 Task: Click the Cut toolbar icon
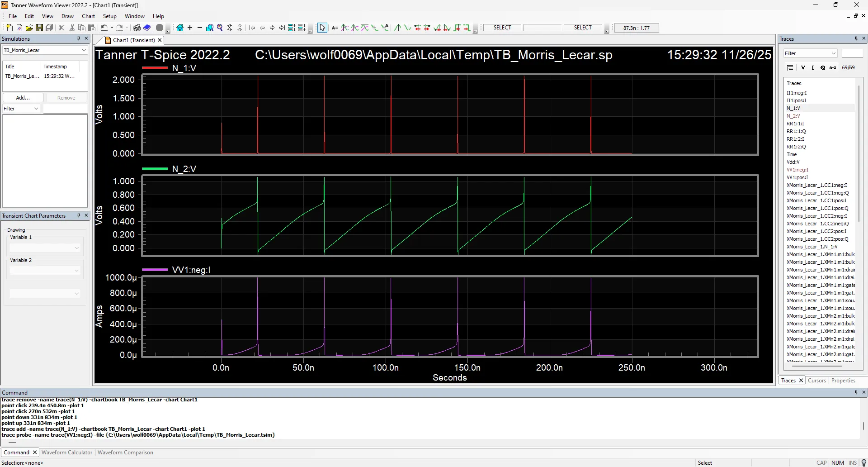(x=71, y=28)
